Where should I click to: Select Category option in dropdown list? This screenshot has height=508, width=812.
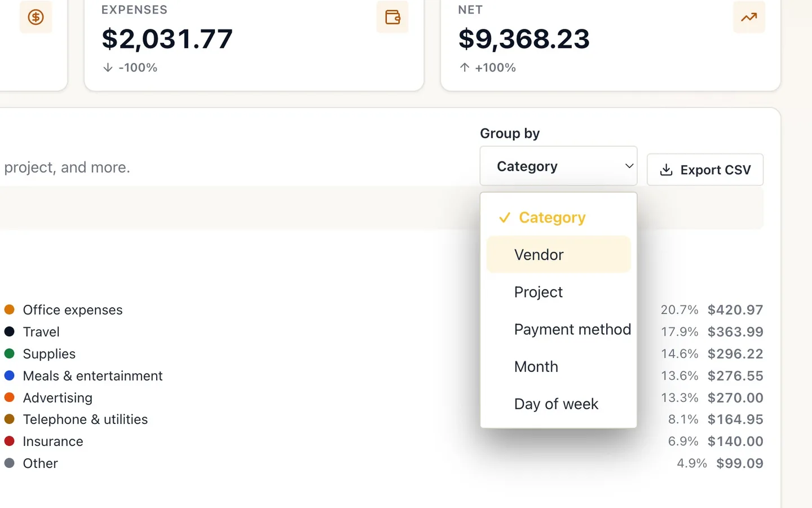point(558,217)
